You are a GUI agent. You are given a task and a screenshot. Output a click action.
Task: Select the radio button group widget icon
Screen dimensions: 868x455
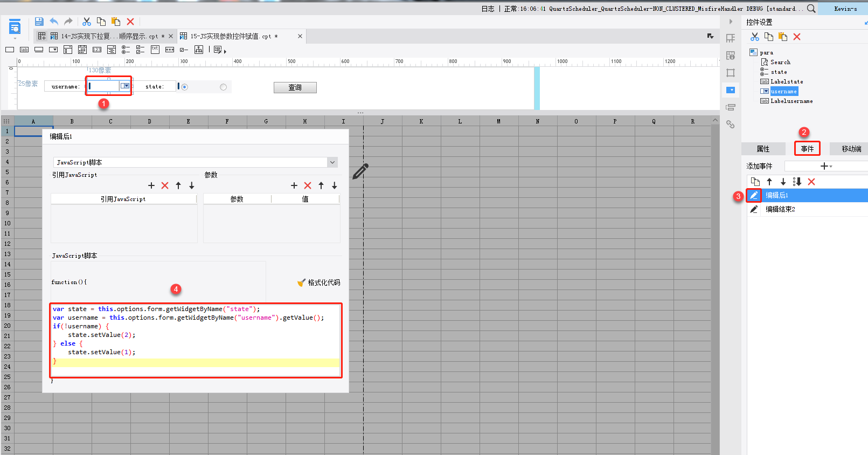coord(126,50)
